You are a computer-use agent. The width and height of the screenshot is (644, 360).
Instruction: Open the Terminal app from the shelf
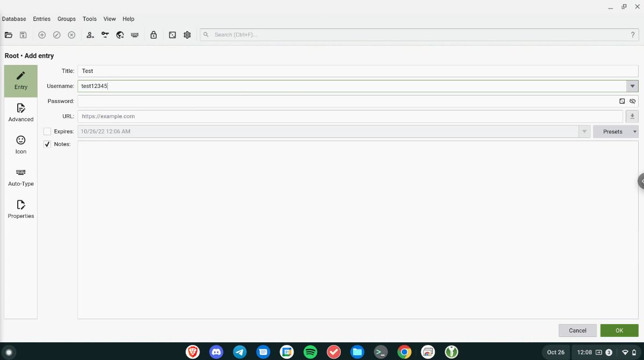[380, 352]
